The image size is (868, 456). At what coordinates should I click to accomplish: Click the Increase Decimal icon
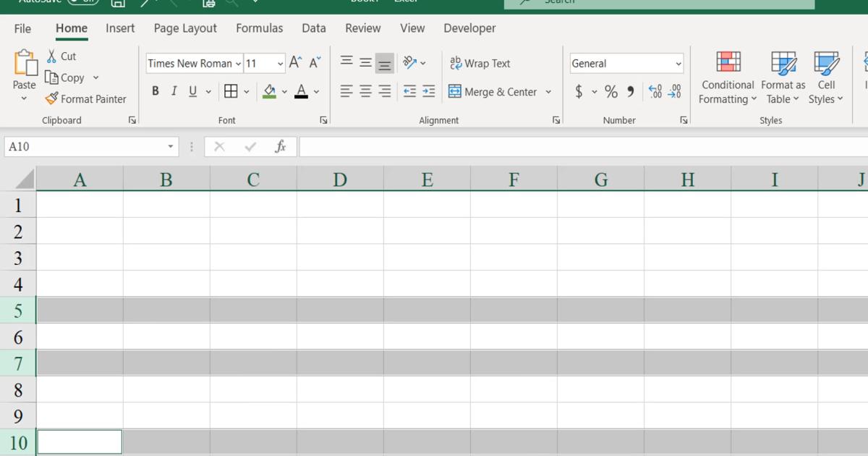point(657,91)
